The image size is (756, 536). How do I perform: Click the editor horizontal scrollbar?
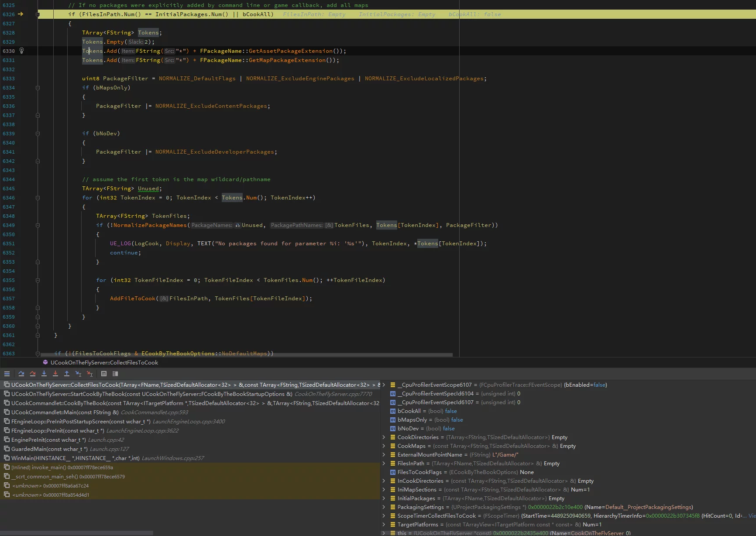[247, 355]
